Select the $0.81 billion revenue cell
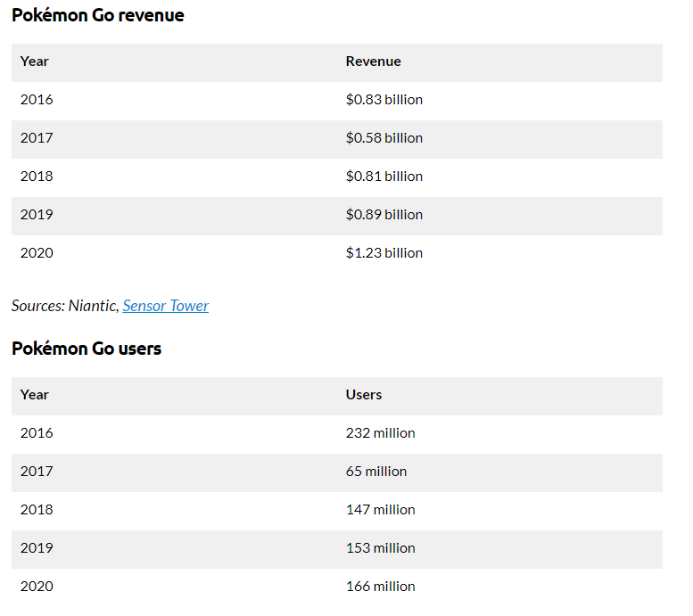This screenshot has width=693, height=616. point(384,177)
